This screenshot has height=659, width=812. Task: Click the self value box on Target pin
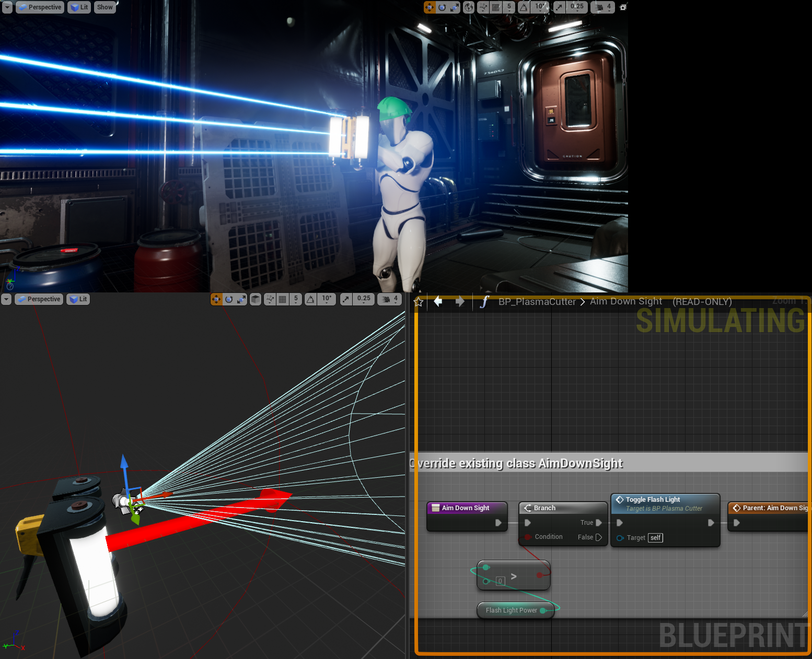(x=656, y=538)
